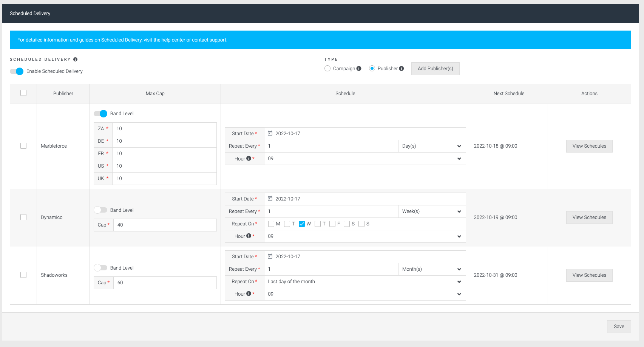Open Week(s) repeat unit dropdown for Dynamico
The image size is (644, 347).
tap(432, 211)
